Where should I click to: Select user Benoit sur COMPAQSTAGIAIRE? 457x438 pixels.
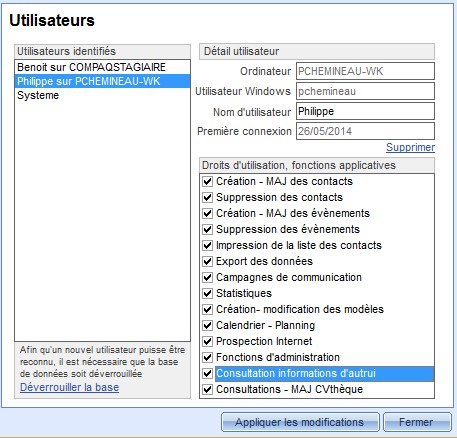tap(102, 67)
